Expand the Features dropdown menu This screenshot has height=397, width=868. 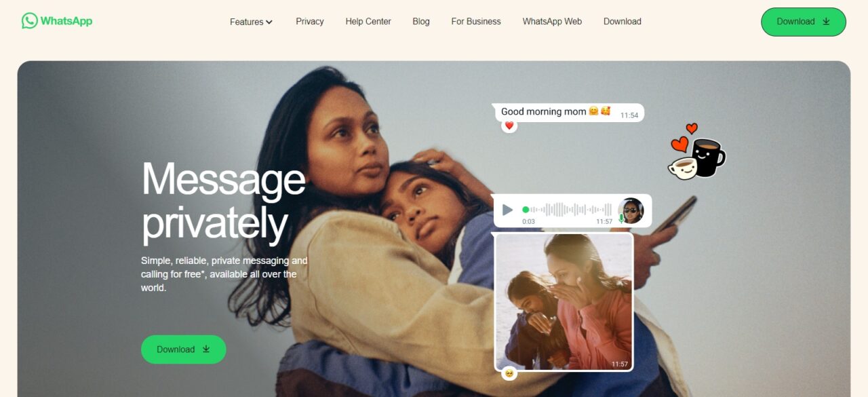pos(251,22)
